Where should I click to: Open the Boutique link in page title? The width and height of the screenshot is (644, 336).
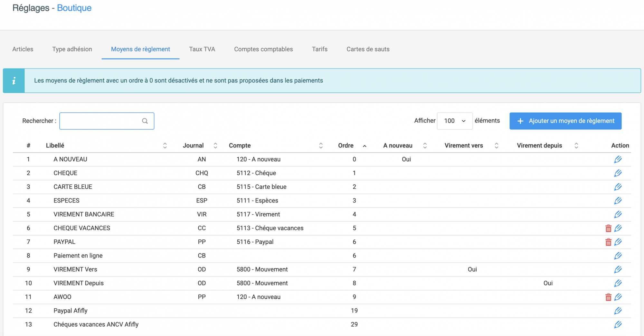coord(74,8)
